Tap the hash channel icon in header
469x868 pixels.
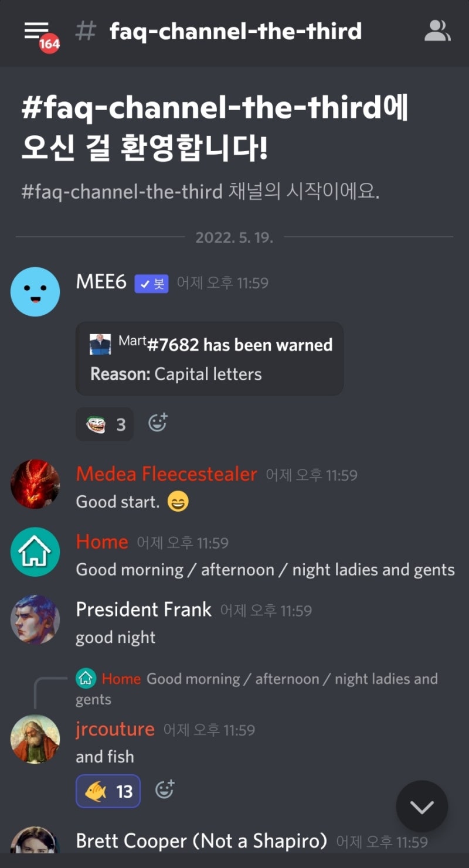(86, 31)
